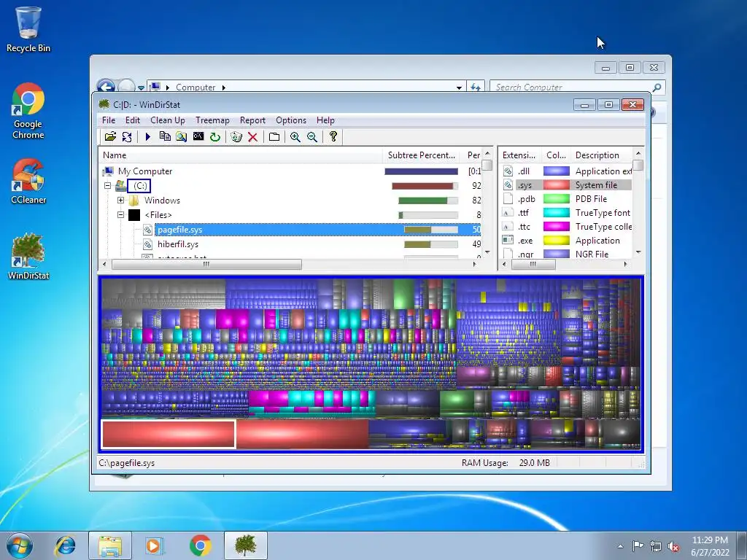747x560 pixels.
Task: Click the Zoom Out magnifier icon
Action: click(x=312, y=137)
